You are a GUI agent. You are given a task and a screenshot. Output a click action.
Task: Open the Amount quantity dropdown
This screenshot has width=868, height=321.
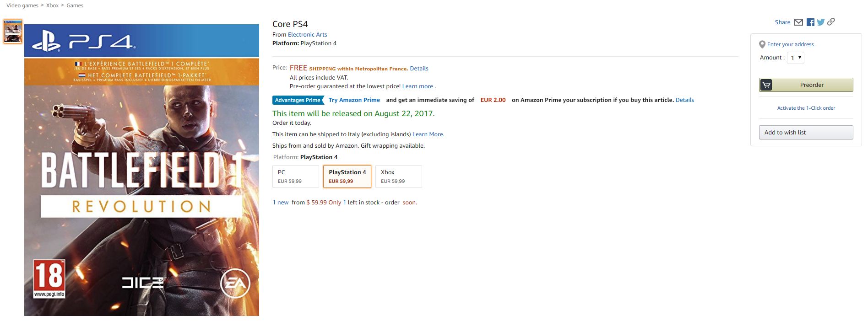(795, 58)
